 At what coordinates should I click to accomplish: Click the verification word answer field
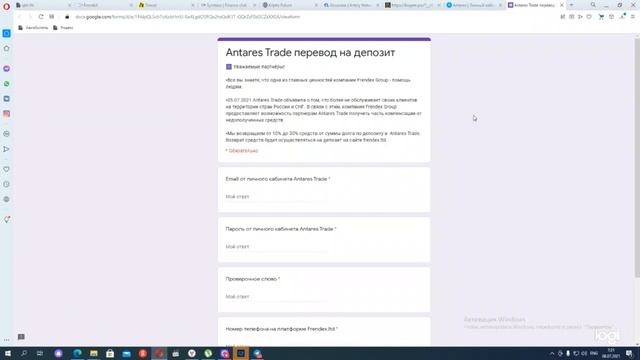[x=277, y=297]
